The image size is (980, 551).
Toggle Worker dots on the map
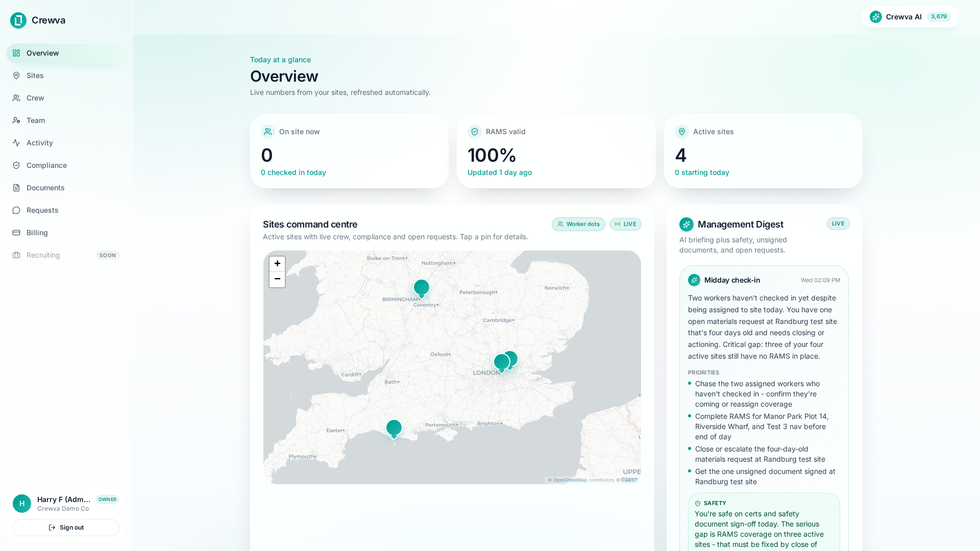pyautogui.click(x=578, y=224)
